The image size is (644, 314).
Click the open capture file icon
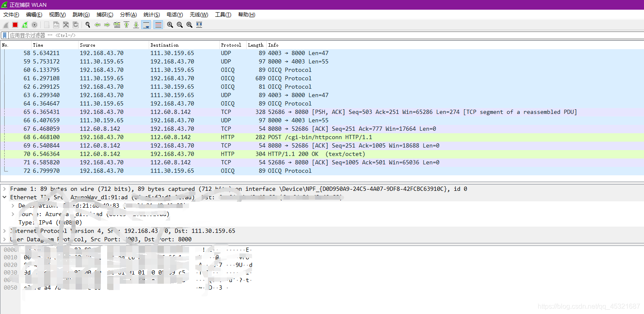pyautogui.click(x=47, y=25)
